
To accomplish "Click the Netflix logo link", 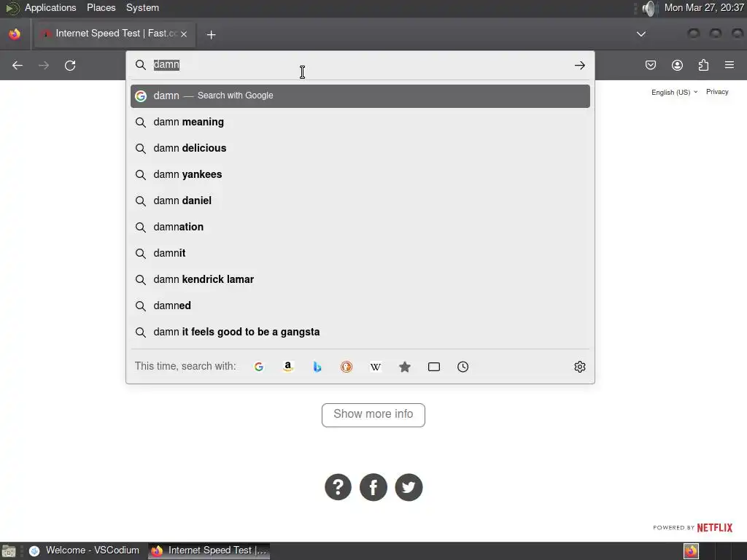I will click(715, 528).
